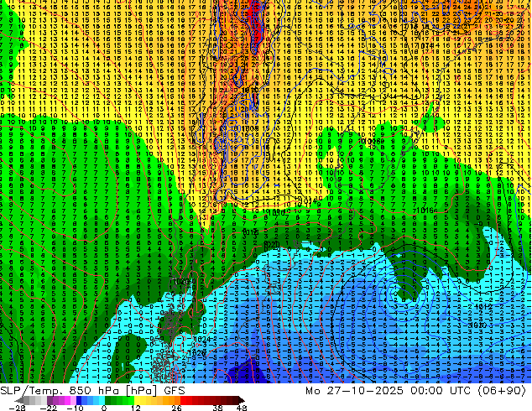
Task: Click the -10 label on the color scale
Action: tap(75, 408)
